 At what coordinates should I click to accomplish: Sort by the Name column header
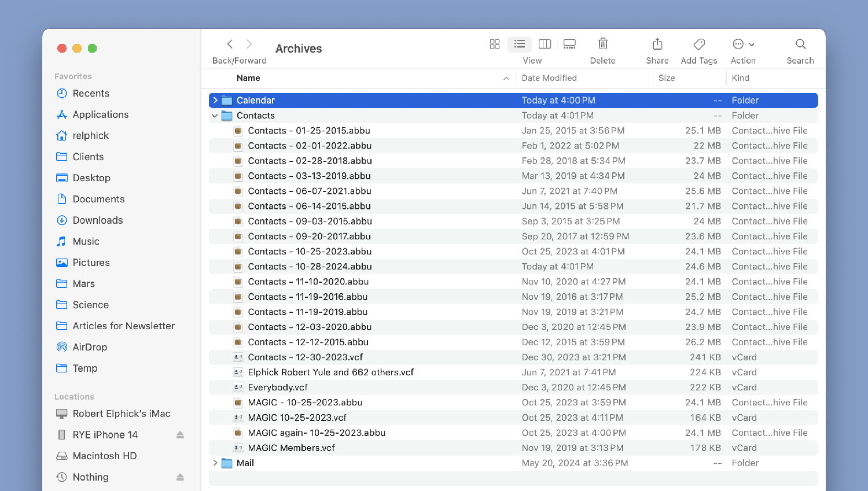[x=248, y=78]
